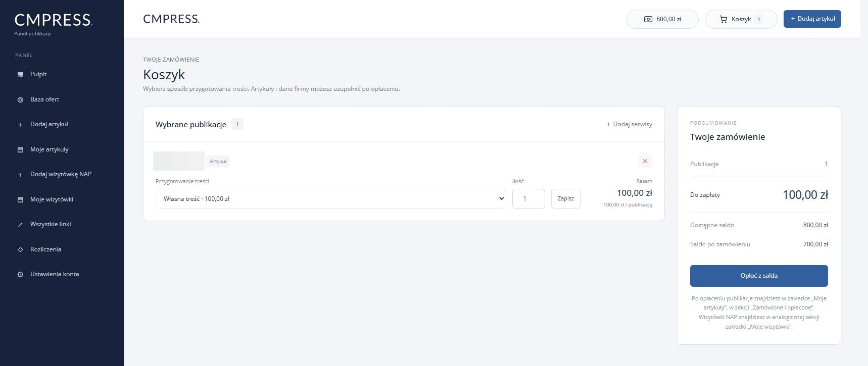
Task: Click the Pulpit grid icon in sidebar
Action: click(x=20, y=75)
